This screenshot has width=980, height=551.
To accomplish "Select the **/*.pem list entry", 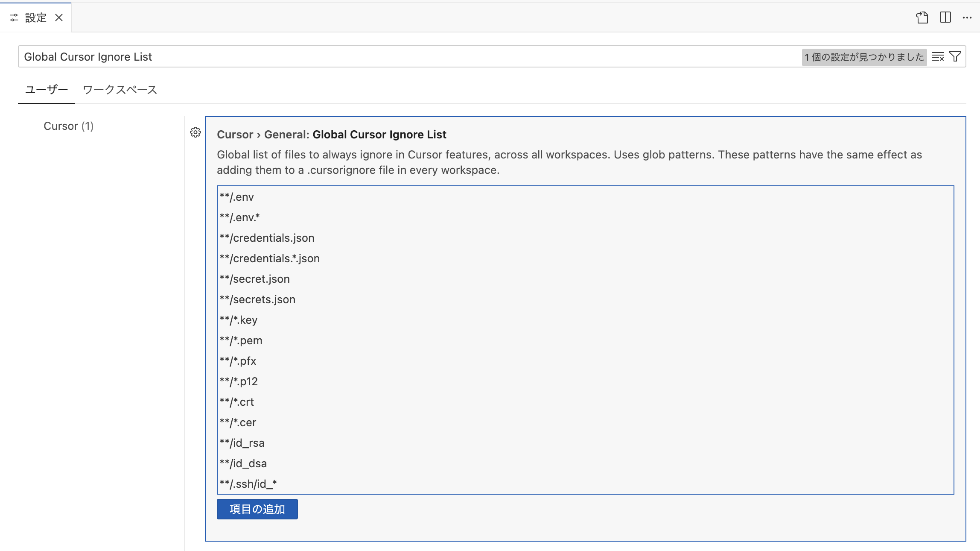I will [241, 340].
